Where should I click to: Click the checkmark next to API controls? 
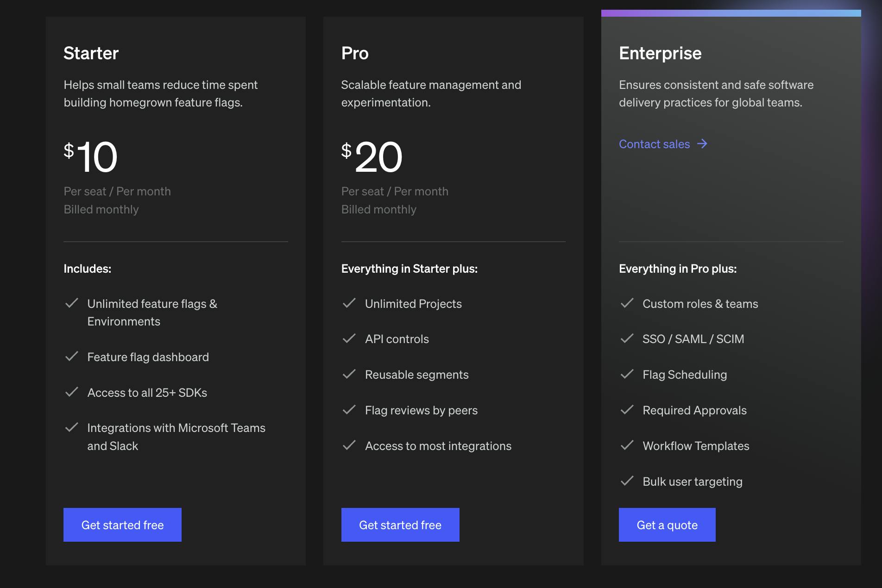[349, 338]
